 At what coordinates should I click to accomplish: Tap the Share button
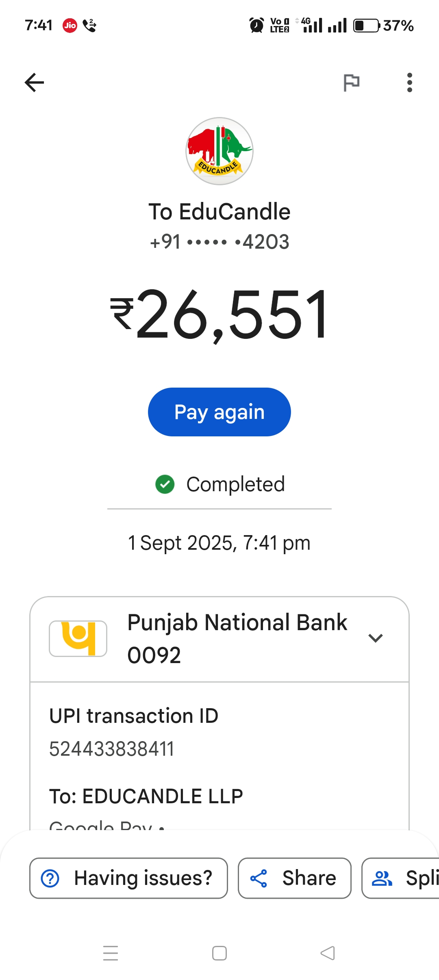294,878
